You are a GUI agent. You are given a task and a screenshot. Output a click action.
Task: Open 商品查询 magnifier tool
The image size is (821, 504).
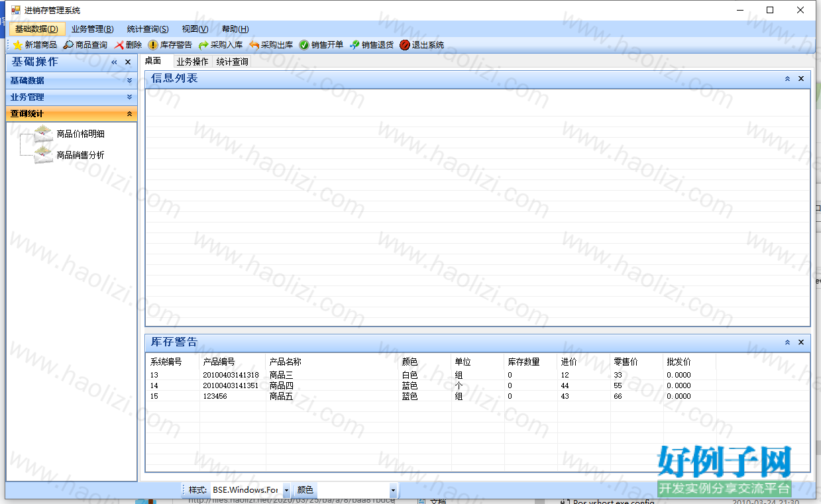click(68, 45)
